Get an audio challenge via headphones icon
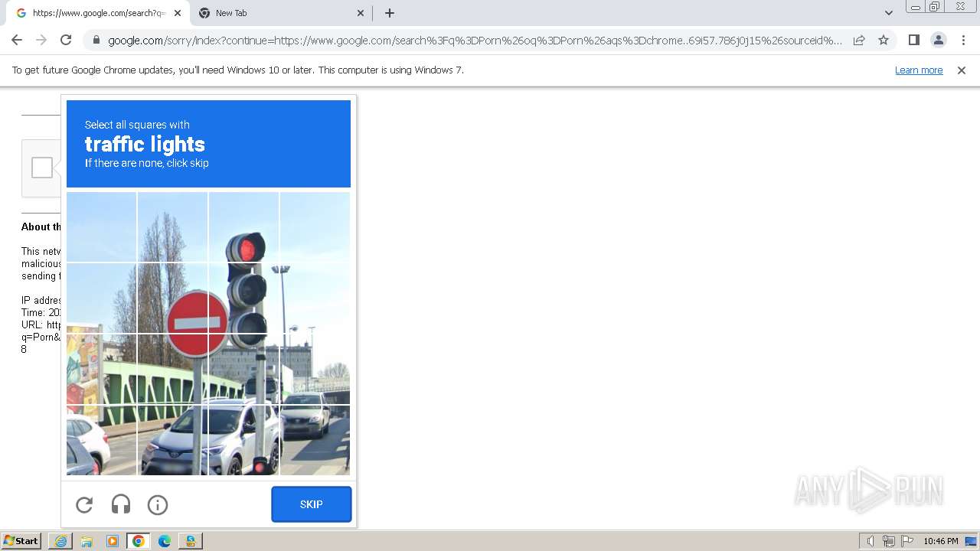The image size is (980, 551). [x=121, y=504]
